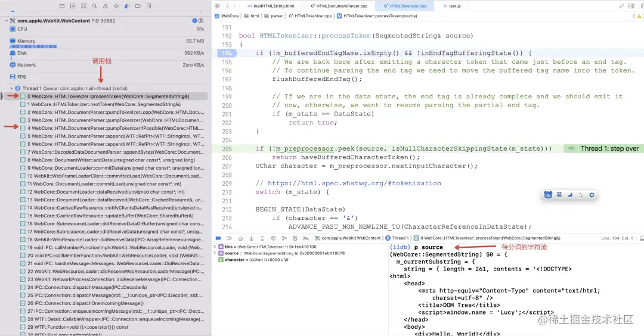Click parser folder in jump bar

(x=274, y=16)
